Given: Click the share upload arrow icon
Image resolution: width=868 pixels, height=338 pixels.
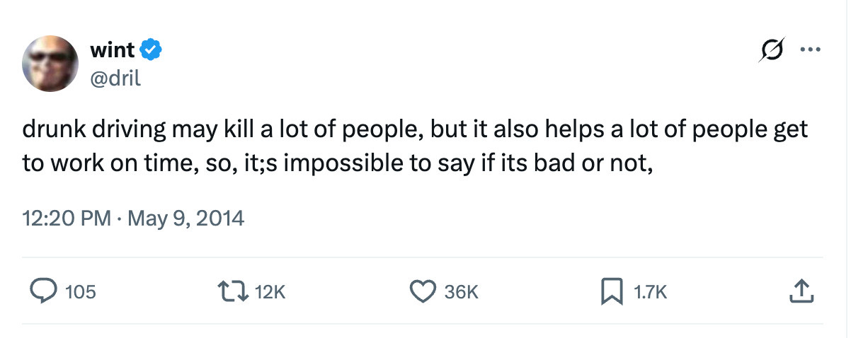Looking at the screenshot, I should pos(801,291).
